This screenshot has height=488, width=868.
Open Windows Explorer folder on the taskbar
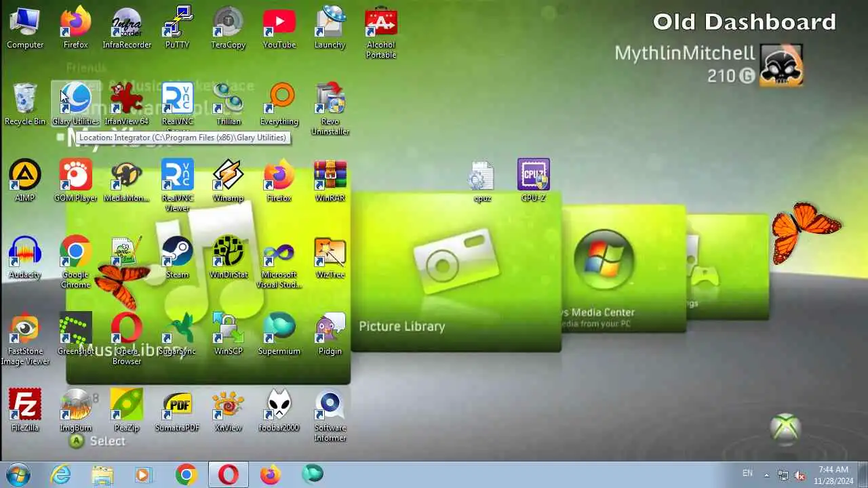102,474
